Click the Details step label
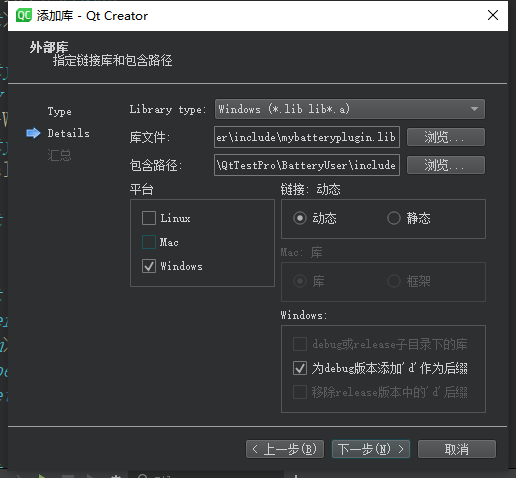The width and height of the screenshot is (516, 478). point(68,133)
